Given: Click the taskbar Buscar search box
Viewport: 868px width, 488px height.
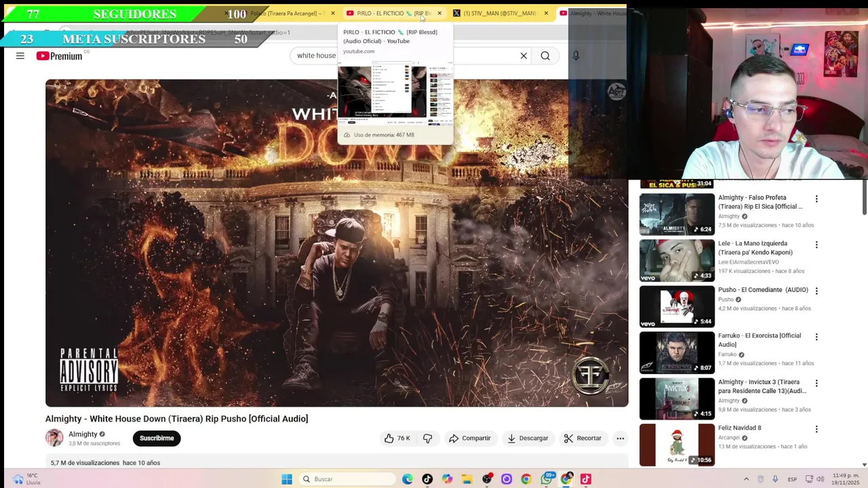Looking at the screenshot, I should pyautogui.click(x=346, y=479).
